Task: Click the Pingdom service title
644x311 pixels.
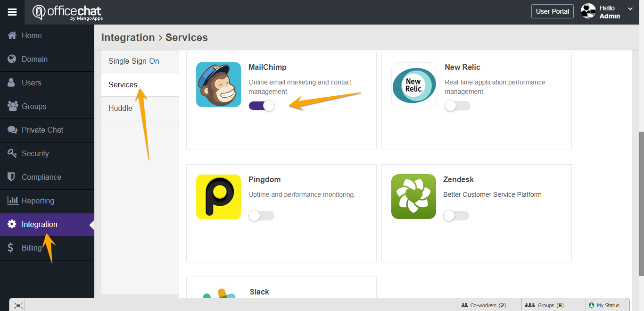Action: (264, 180)
